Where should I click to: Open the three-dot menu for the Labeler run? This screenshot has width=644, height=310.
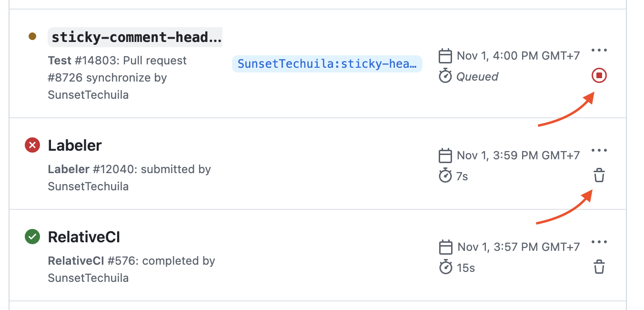599,150
